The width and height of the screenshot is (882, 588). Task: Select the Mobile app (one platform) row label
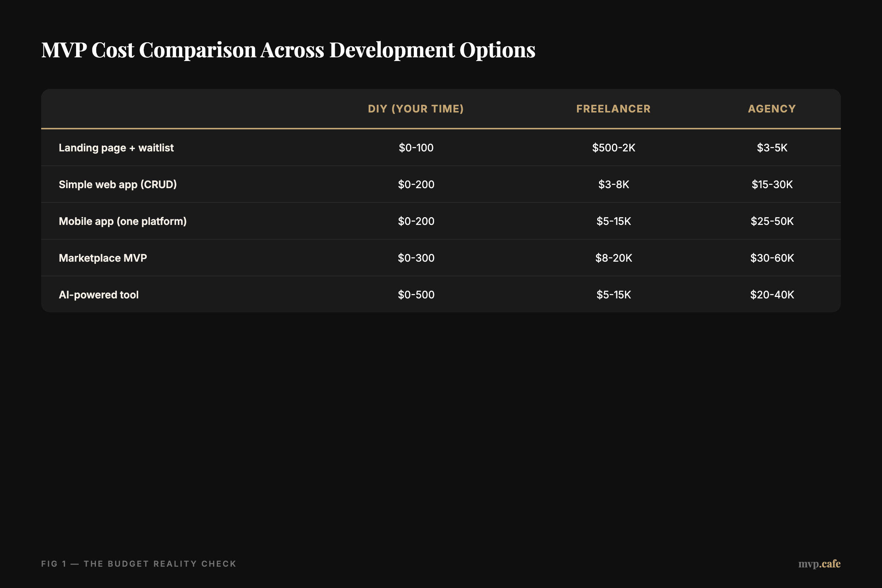[x=122, y=221]
